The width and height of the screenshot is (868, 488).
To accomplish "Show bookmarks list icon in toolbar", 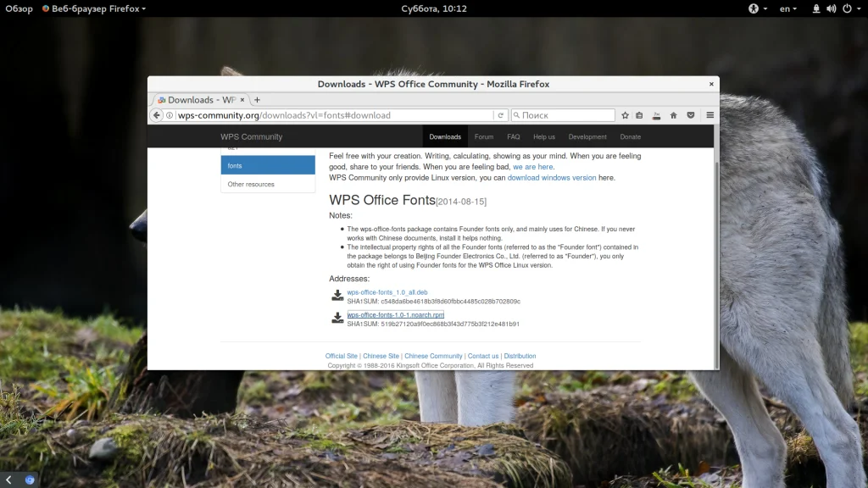I will coord(639,115).
